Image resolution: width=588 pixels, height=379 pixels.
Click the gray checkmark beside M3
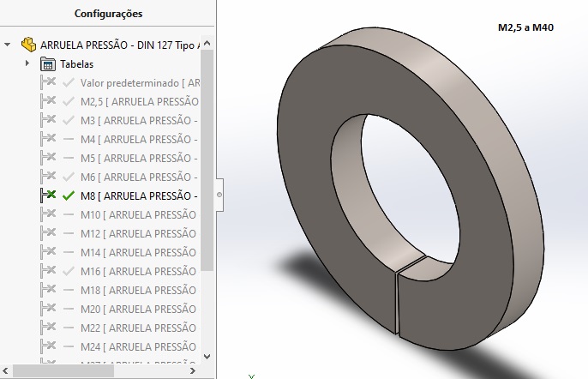pos(69,120)
